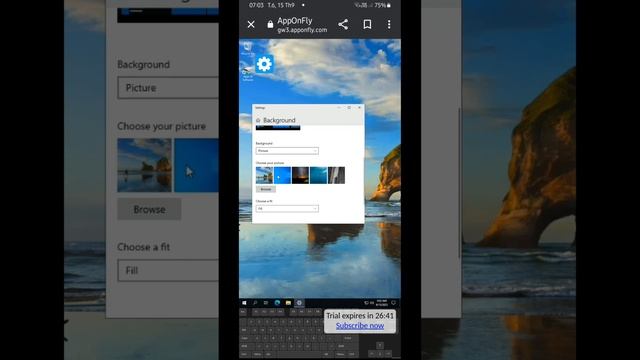Screen dimensions: 640x360
Task: Select the Recycle Bin desktop icon
Action: coord(247,48)
